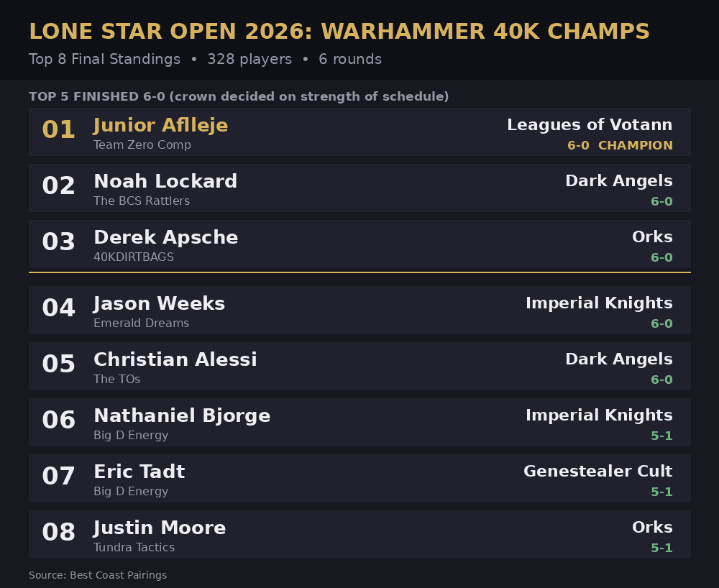Click the rank number 01
The height and width of the screenshot is (588, 719).
59,129
